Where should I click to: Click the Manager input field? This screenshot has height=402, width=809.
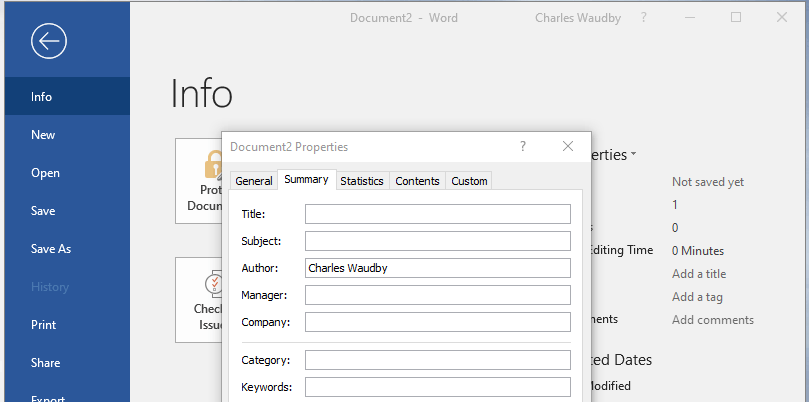(438, 295)
